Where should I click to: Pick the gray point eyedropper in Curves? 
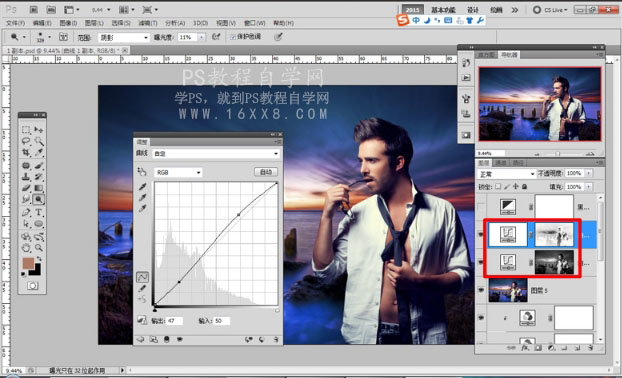(x=142, y=197)
